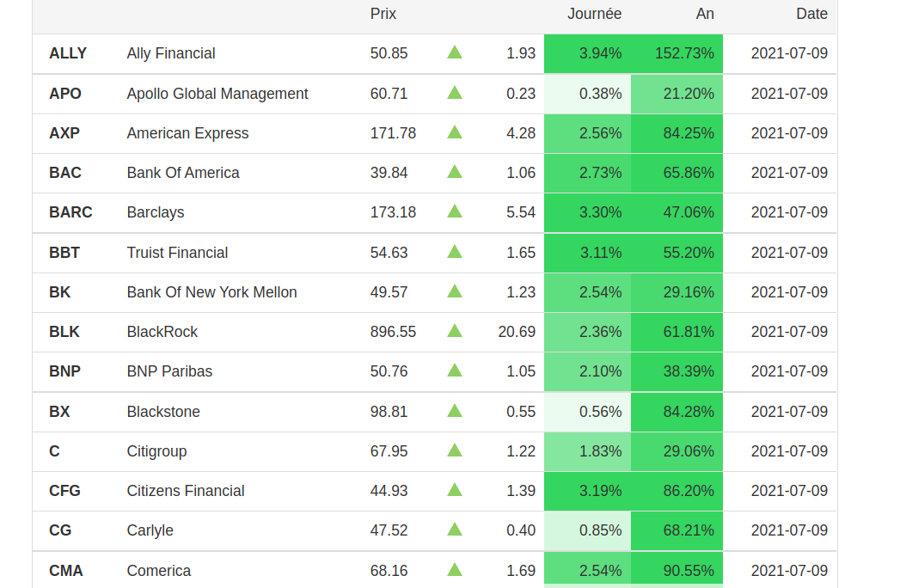
Task: Click Truist Financial price 54.63
Action: point(389,253)
